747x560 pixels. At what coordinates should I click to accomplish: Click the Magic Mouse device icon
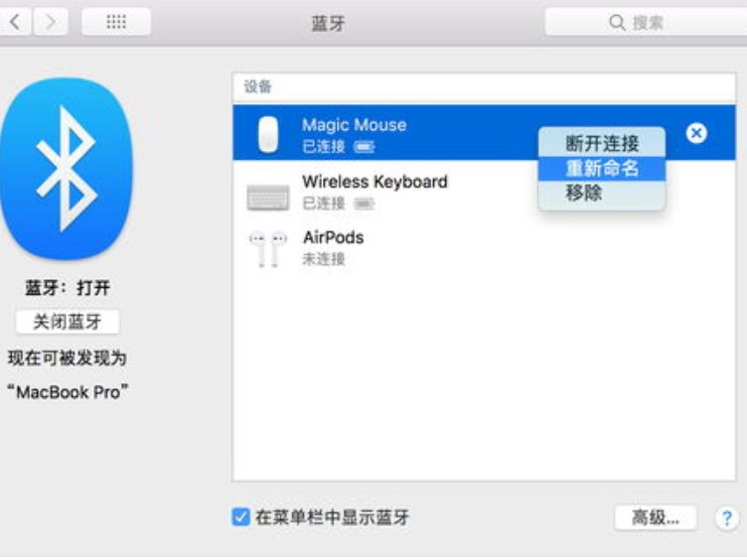point(268,134)
